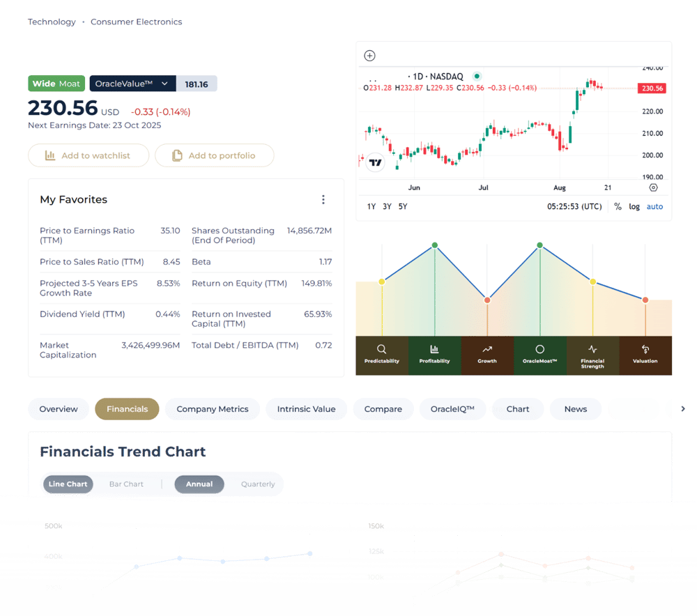697x616 pixels.
Task: Click Add to portfolio button
Action: pyautogui.click(x=214, y=155)
